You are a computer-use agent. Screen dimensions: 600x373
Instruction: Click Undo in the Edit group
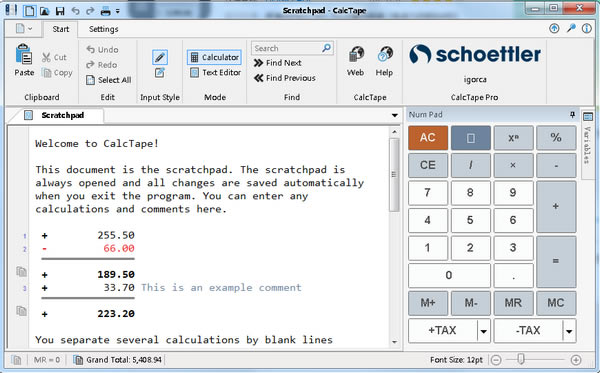coord(102,50)
